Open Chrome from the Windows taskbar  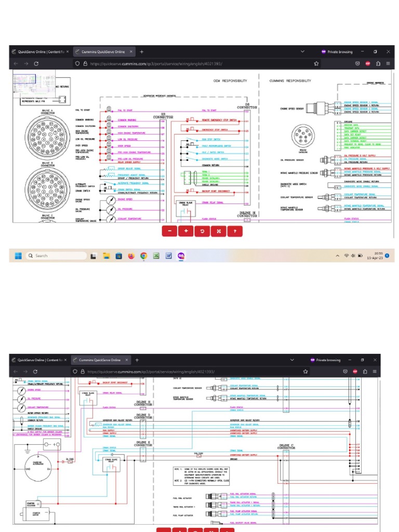pyautogui.click(x=143, y=256)
